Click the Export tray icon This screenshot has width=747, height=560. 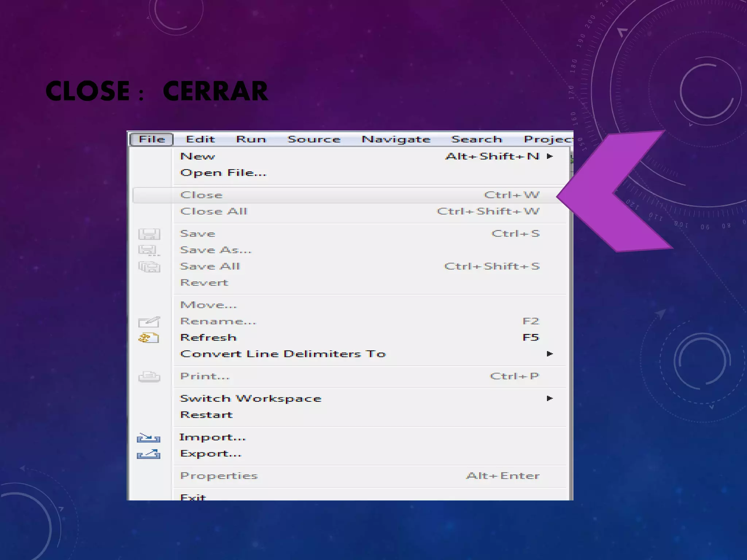[148, 454]
